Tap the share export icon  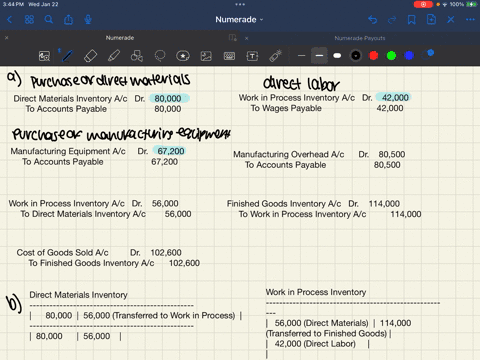[68, 20]
